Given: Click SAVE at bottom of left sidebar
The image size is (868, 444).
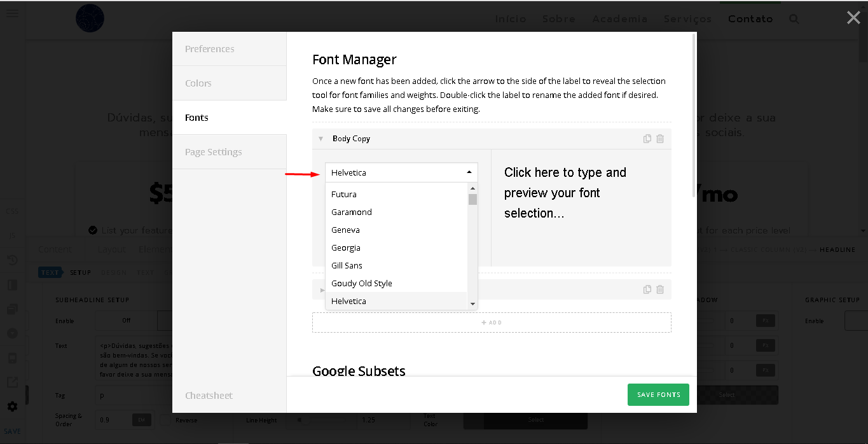Looking at the screenshot, I should tap(12, 431).
